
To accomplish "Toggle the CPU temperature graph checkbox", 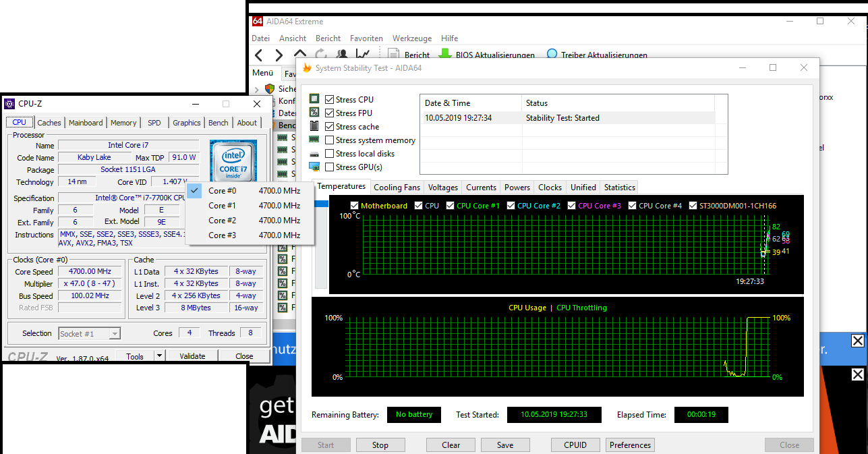I will pyautogui.click(x=419, y=206).
